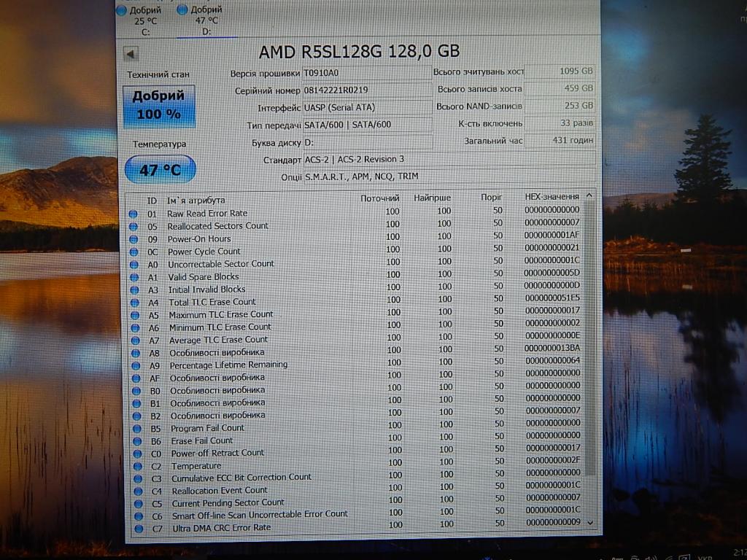
Task: Select the interface field UASP (Serial ATA)
Action: pyautogui.click(x=368, y=107)
